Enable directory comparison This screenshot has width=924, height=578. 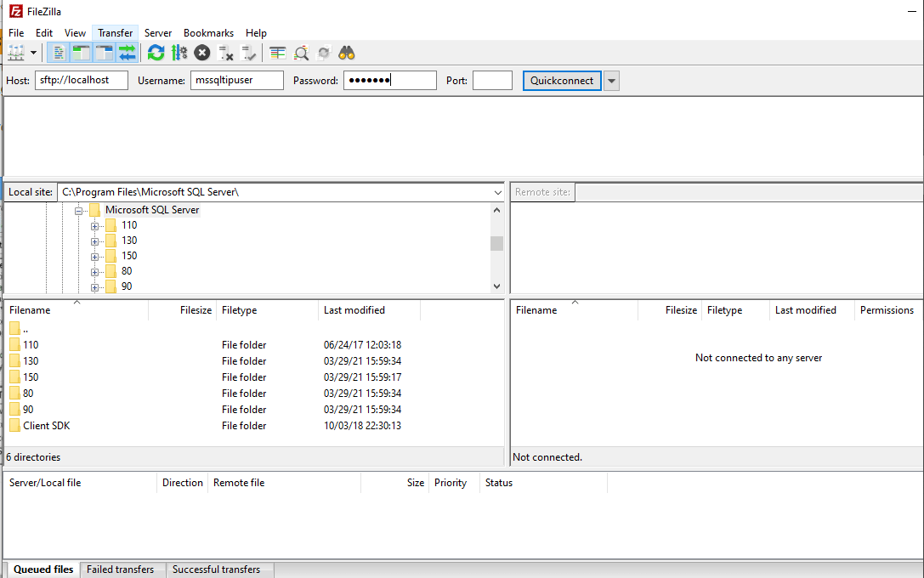tap(277, 52)
